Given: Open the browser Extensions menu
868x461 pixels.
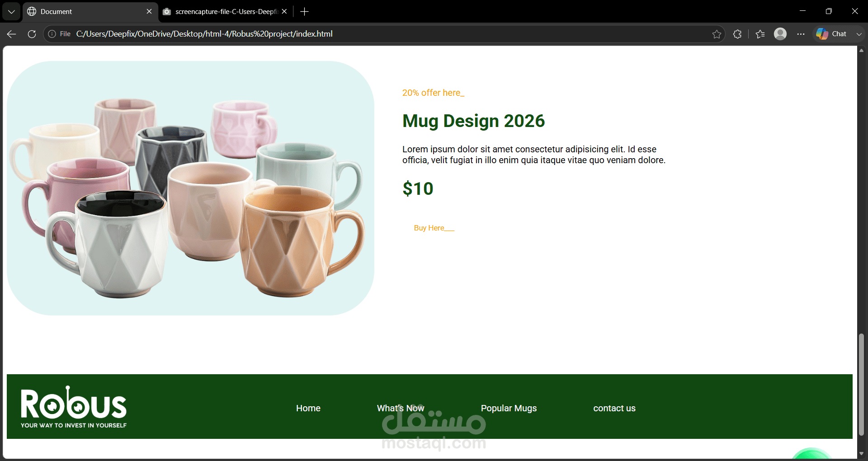Looking at the screenshot, I should coord(737,34).
